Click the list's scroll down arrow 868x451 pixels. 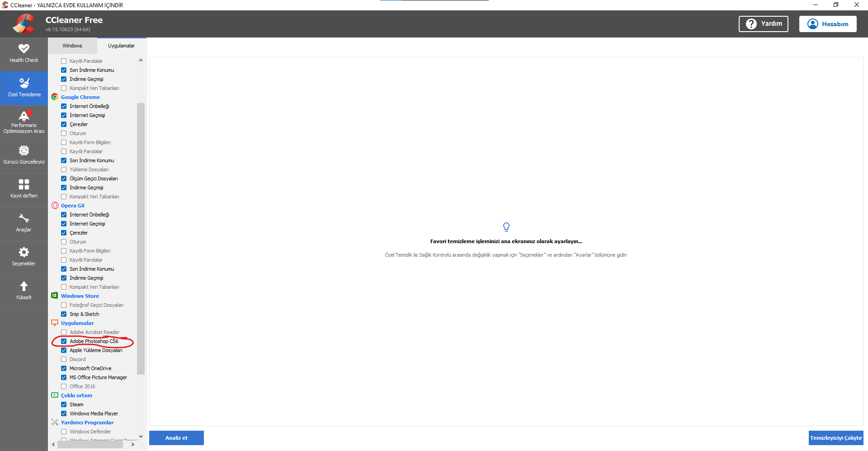pyautogui.click(x=141, y=437)
